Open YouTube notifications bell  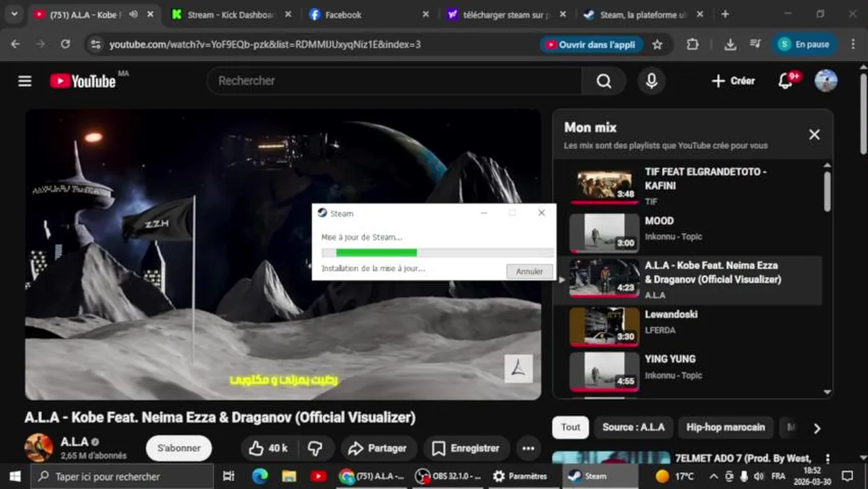786,81
